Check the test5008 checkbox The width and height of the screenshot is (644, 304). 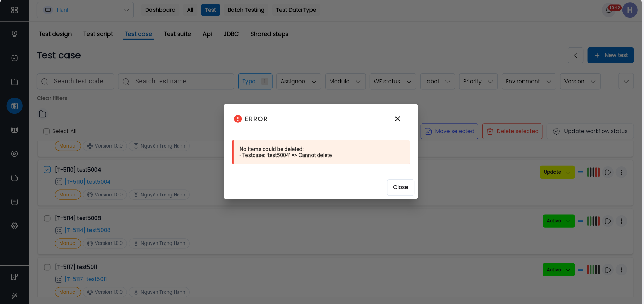pos(47,218)
